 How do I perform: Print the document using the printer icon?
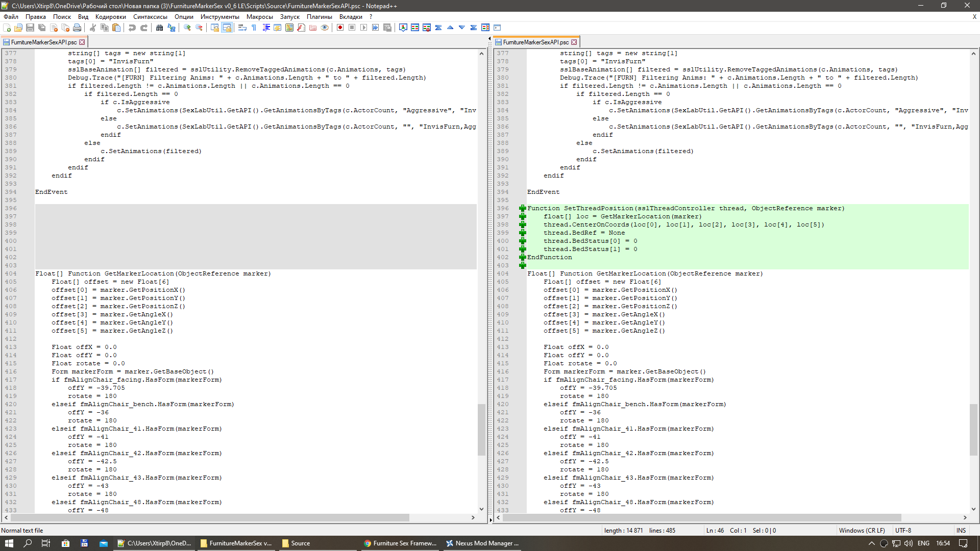tap(77, 28)
